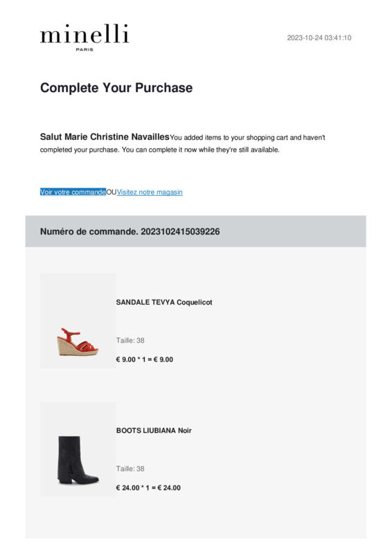
Task: Open the Voir votre commande link
Action: [x=73, y=192]
